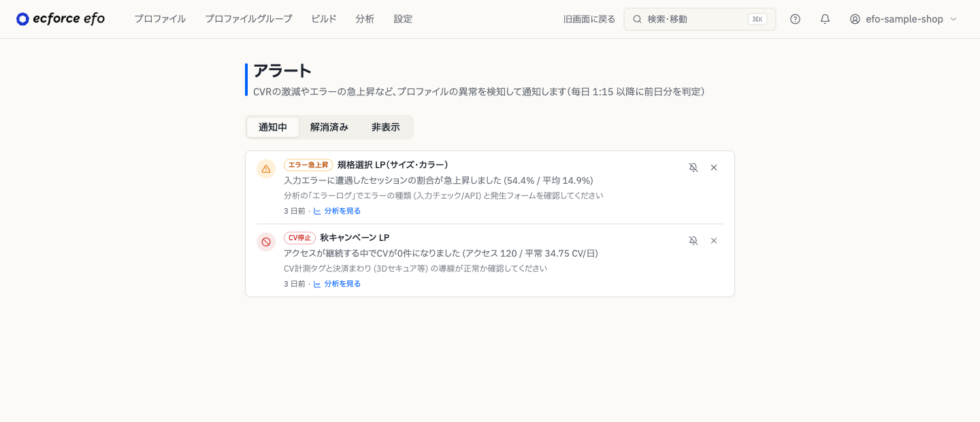
Task: Mute the 秋キャンペーン LP alert bell
Action: tap(693, 240)
